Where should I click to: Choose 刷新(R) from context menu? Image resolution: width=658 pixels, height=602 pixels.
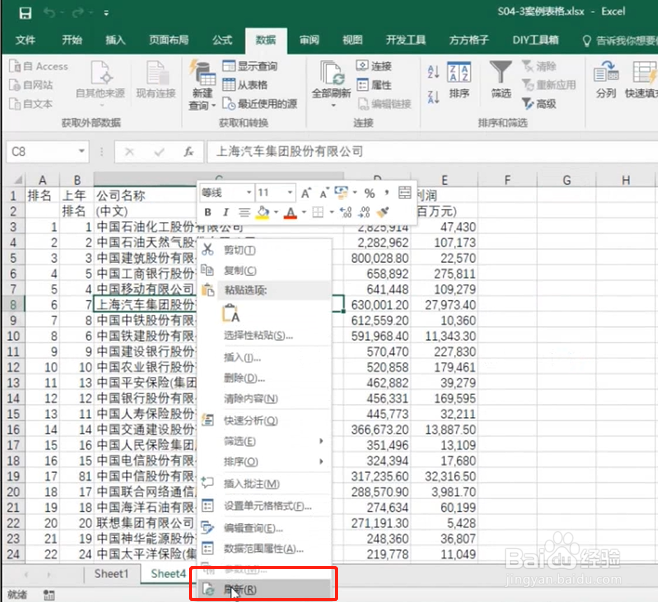click(x=265, y=589)
